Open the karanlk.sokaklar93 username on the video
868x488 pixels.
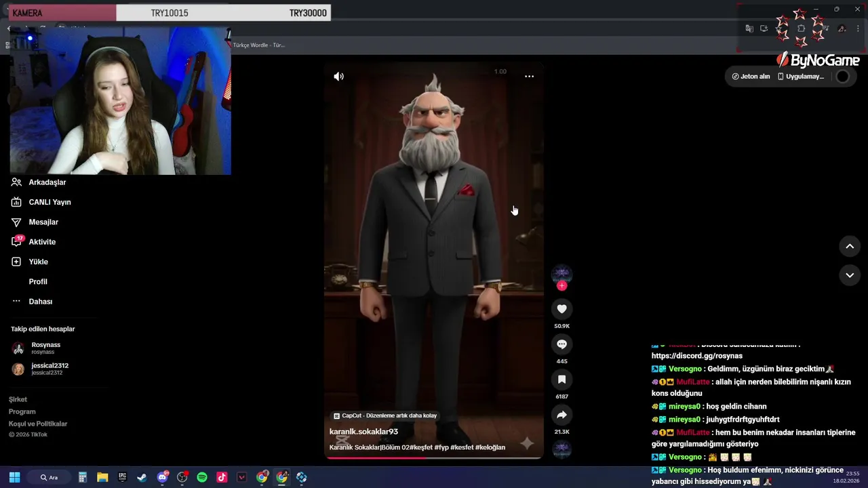click(363, 432)
